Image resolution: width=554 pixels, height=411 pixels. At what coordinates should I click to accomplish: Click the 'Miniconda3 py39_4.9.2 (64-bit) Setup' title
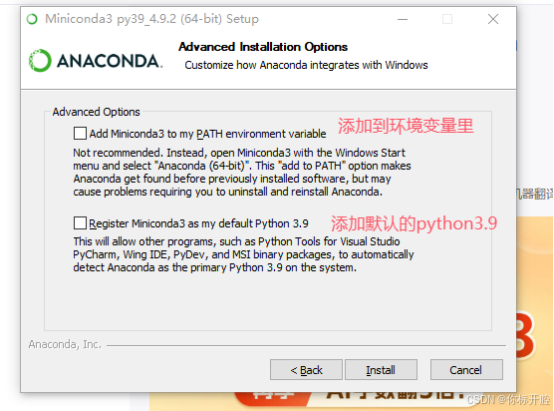tap(152, 19)
